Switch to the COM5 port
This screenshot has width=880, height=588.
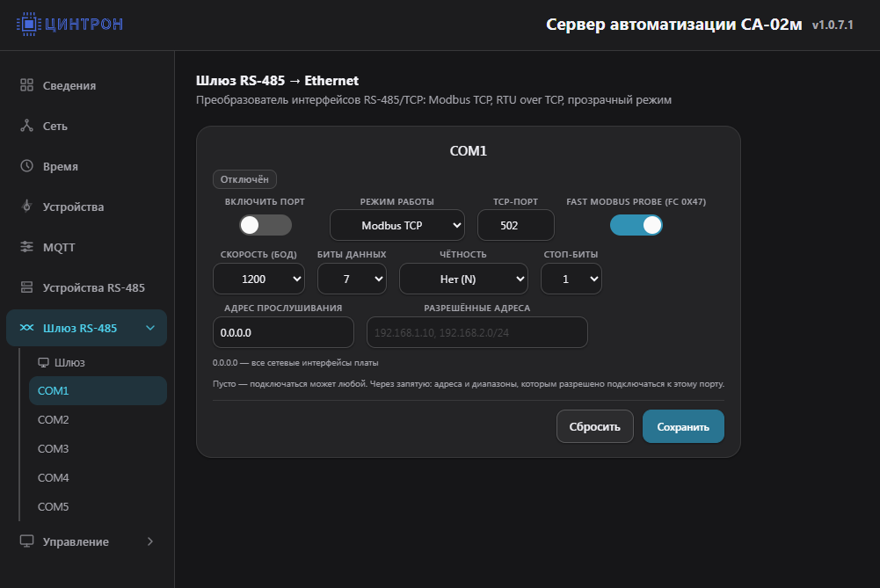click(x=98, y=506)
